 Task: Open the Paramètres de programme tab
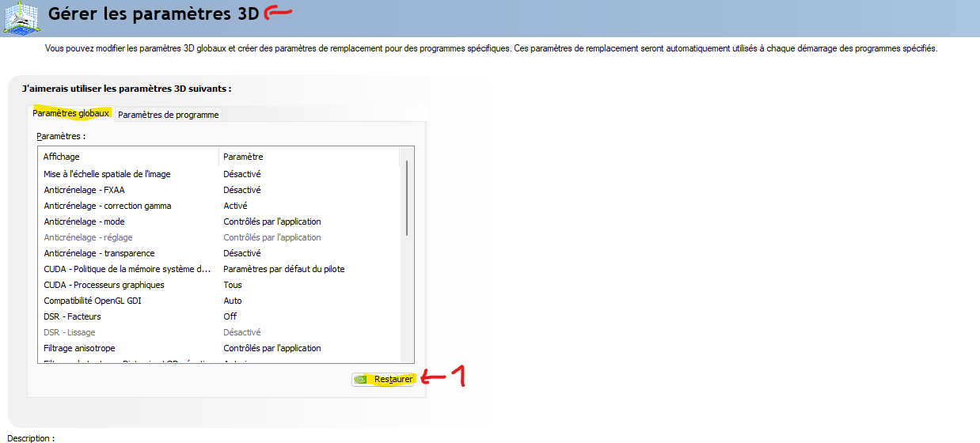coord(169,115)
